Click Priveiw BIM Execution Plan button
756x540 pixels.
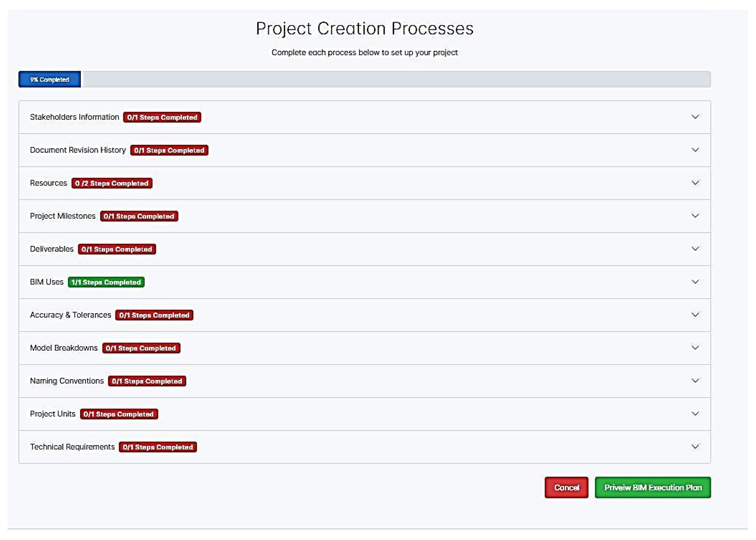click(x=652, y=487)
